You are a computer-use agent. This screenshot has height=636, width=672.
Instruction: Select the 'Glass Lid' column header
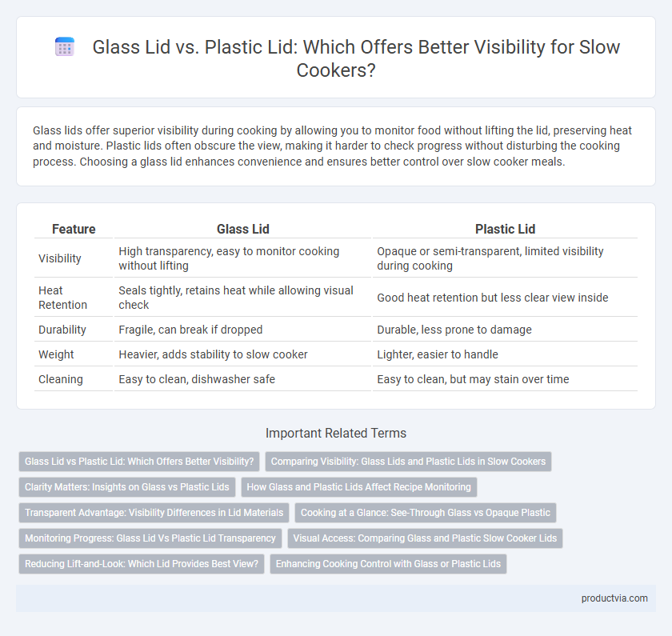pos(242,230)
